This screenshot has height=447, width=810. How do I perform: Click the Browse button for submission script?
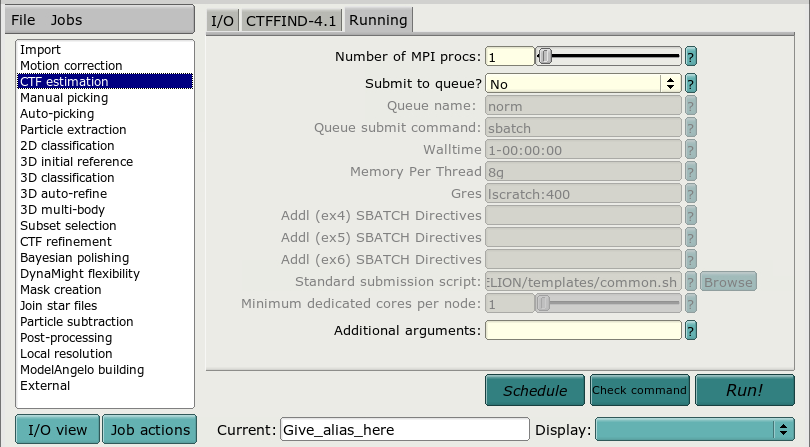pyautogui.click(x=728, y=282)
